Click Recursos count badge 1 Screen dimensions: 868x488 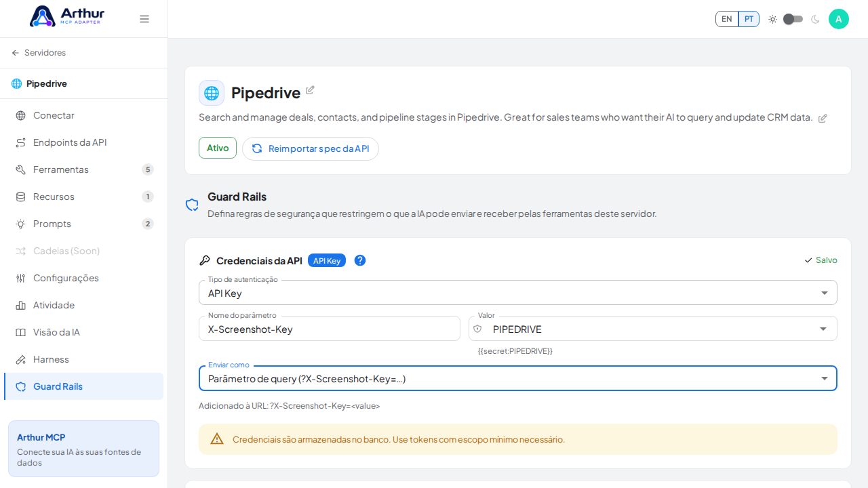[x=148, y=197]
